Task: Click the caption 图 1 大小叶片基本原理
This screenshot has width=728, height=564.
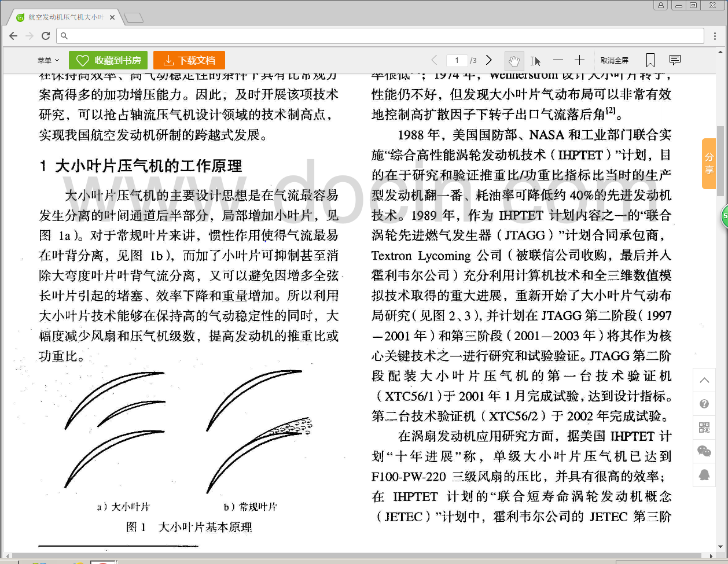Action: 189,527
